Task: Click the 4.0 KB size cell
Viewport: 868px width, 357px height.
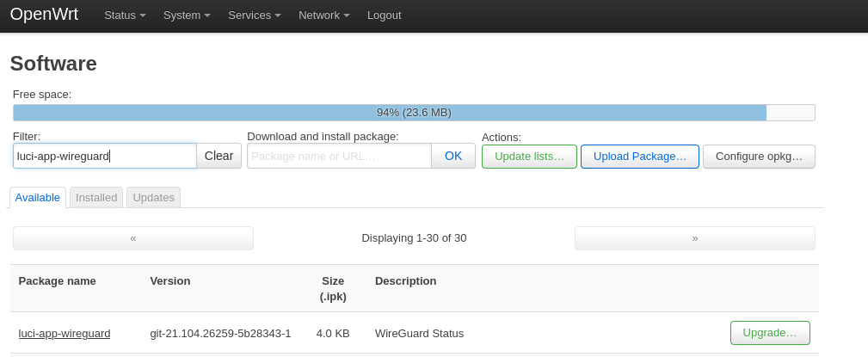Action: 333,333
